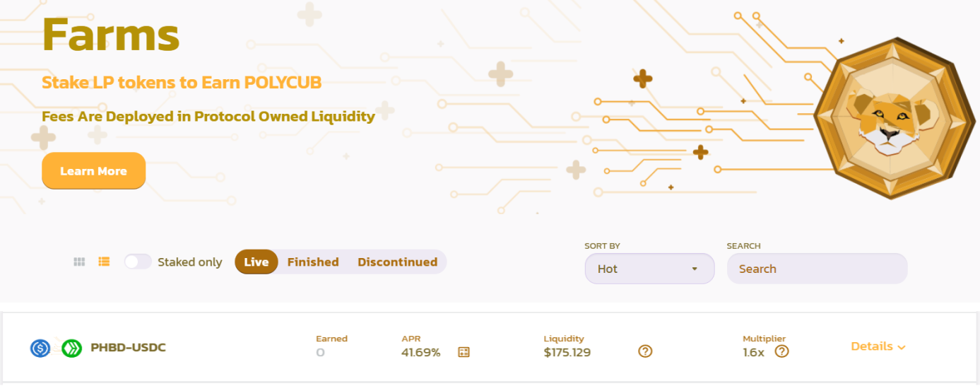Click the PHBD-USDC farm name
This screenshot has width=980, height=386.
pyautogui.click(x=129, y=348)
